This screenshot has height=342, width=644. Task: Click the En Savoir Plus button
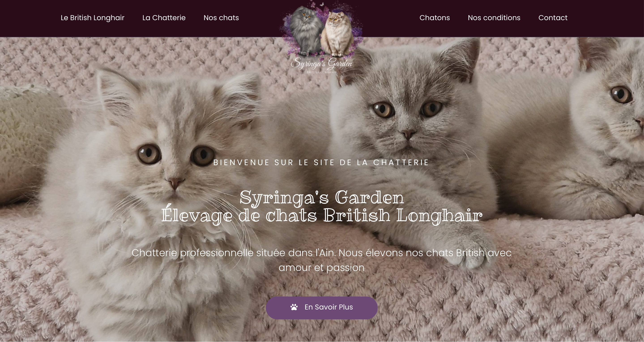[x=322, y=308]
